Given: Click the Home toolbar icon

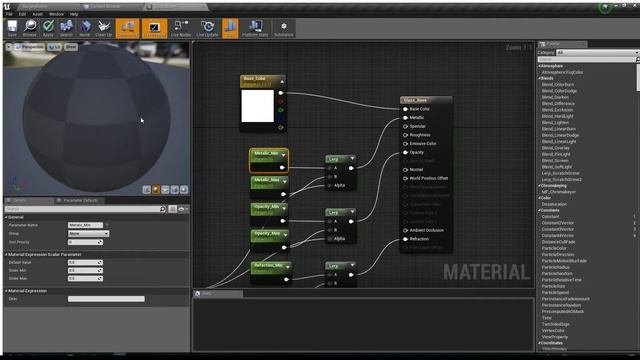Looking at the screenshot, I should coord(85,28).
